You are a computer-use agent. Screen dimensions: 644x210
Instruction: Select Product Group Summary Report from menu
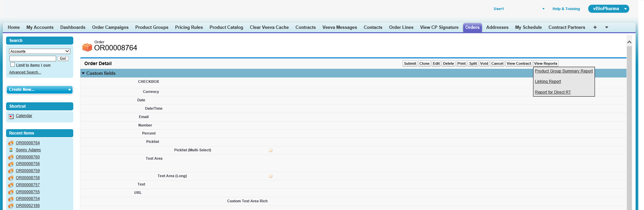[564, 71]
